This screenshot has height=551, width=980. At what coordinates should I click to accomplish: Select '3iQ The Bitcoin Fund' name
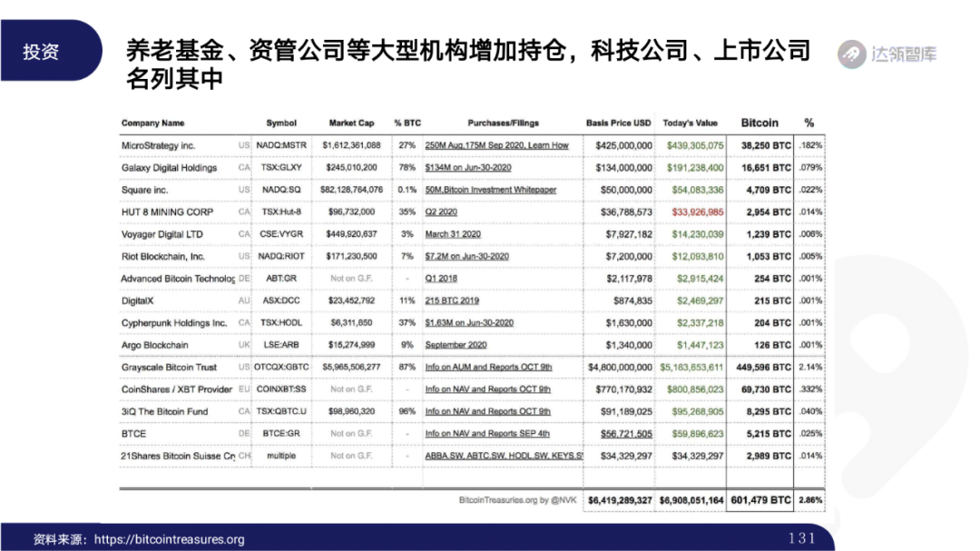165,411
